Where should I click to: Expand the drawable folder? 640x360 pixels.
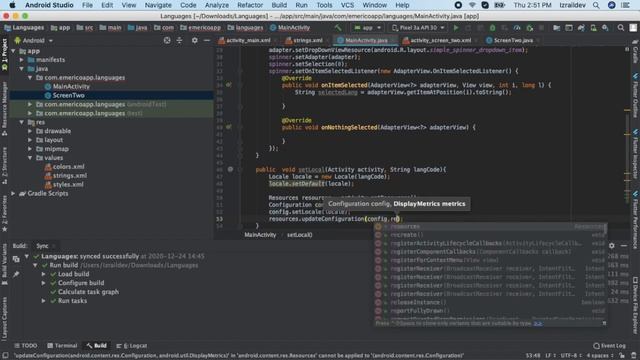(x=30, y=131)
